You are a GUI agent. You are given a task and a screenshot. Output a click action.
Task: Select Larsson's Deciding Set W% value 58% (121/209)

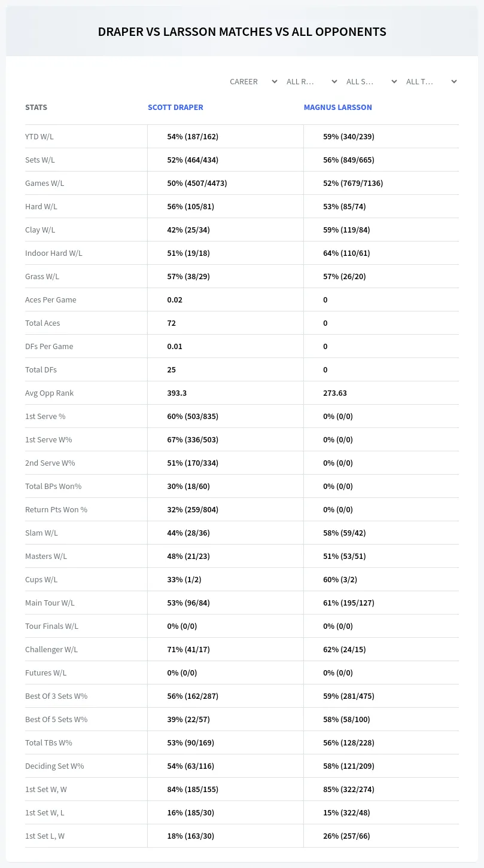click(x=349, y=766)
